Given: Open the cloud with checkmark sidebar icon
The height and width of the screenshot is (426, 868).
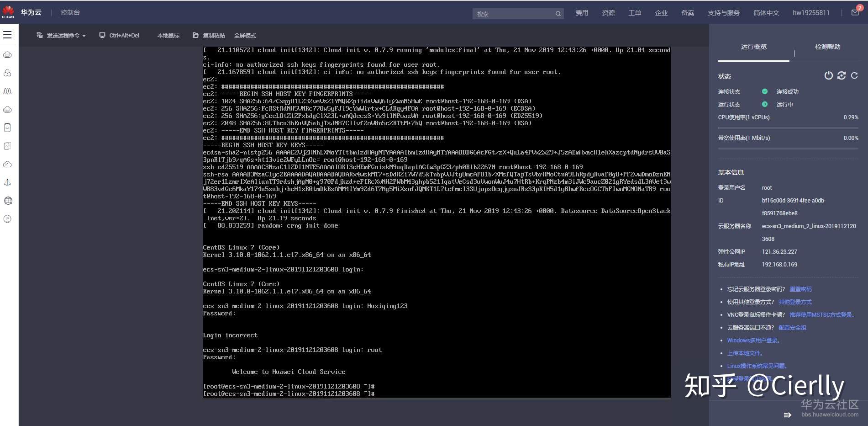Looking at the screenshot, I should (7, 164).
